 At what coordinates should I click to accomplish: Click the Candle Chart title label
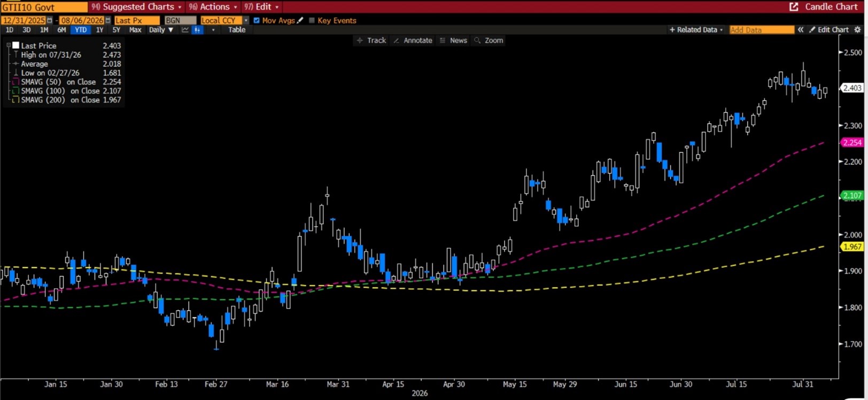831,6
